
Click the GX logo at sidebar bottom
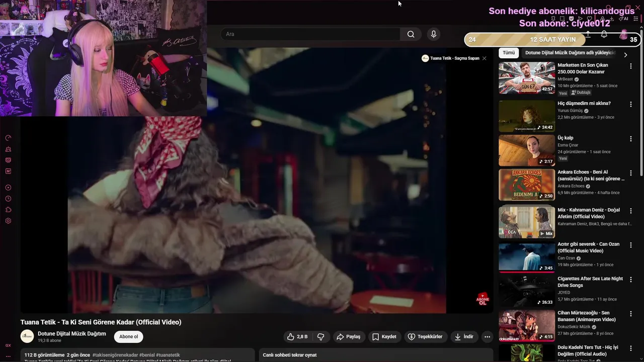click(8, 345)
